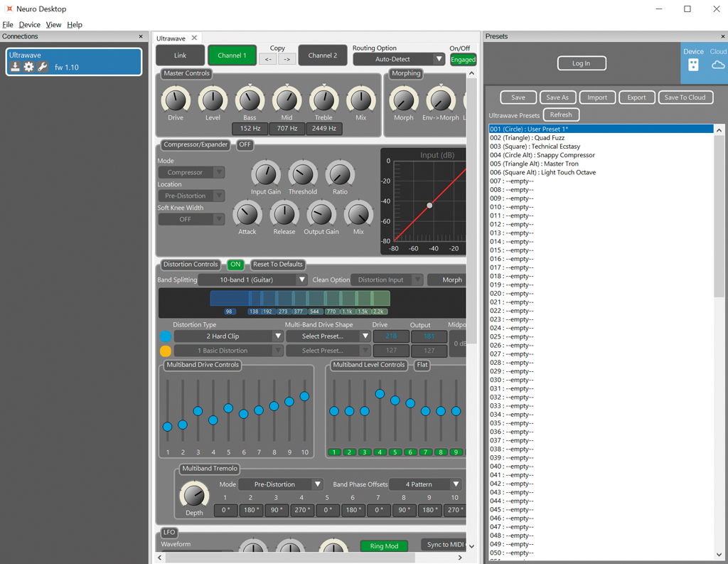Image resolution: width=728 pixels, height=564 pixels.
Task: Open the Soft Knee Width dropdown
Action: [191, 219]
